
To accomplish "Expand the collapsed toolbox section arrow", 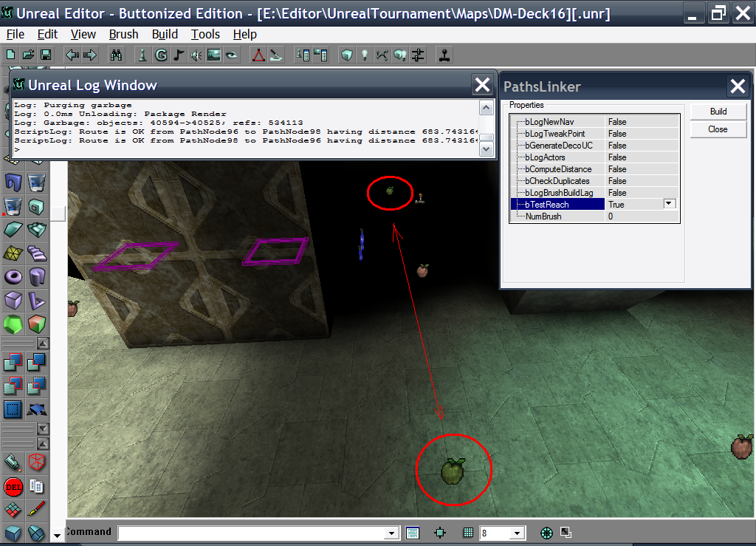I will pyautogui.click(x=43, y=429).
